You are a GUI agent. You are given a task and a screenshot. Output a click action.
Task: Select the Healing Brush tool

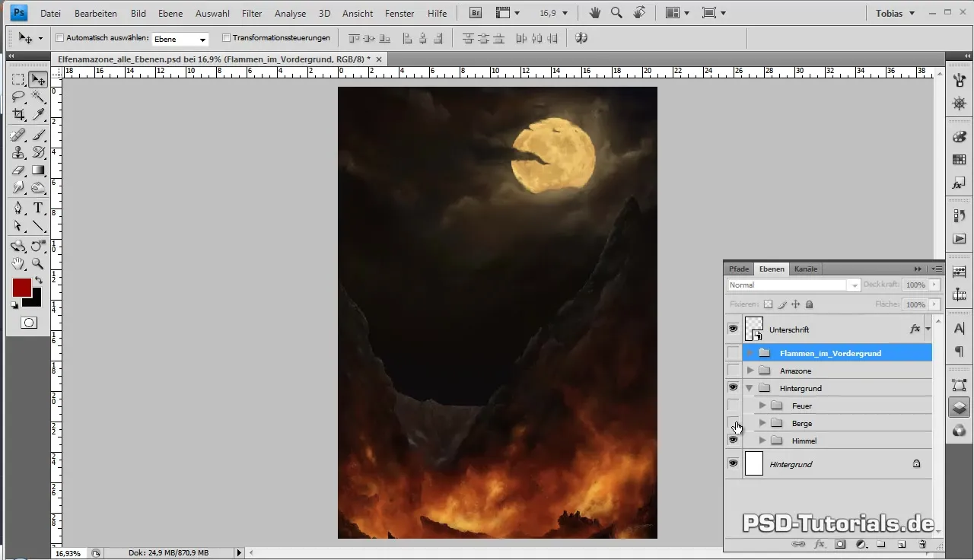[18, 135]
